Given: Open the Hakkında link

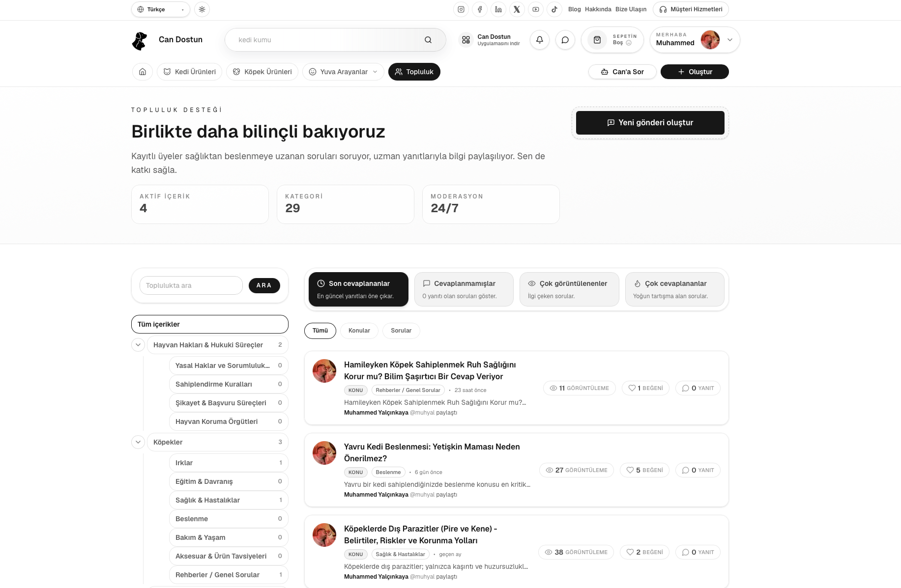Looking at the screenshot, I should click(x=598, y=9).
